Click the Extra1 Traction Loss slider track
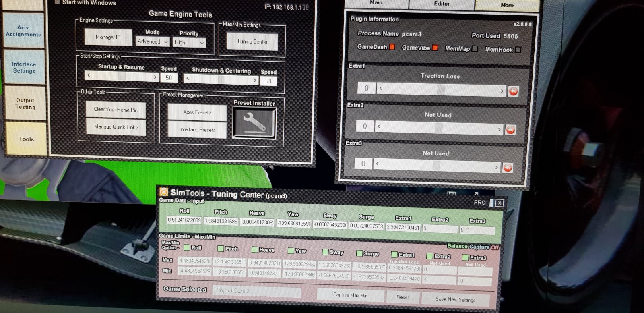 441,89
